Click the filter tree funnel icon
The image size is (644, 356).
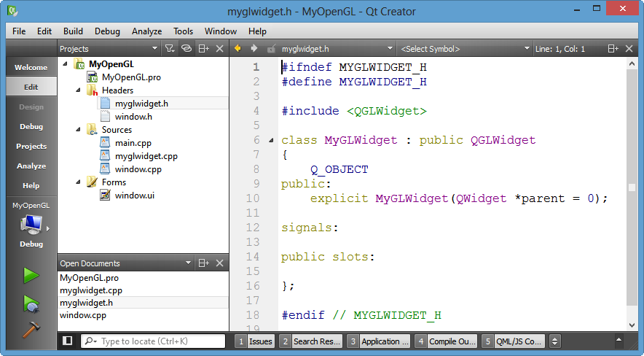coord(170,48)
